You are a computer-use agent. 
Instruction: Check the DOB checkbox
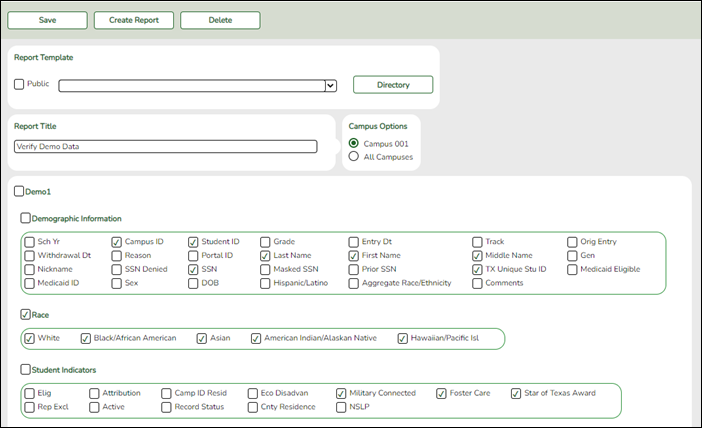pyautogui.click(x=193, y=283)
